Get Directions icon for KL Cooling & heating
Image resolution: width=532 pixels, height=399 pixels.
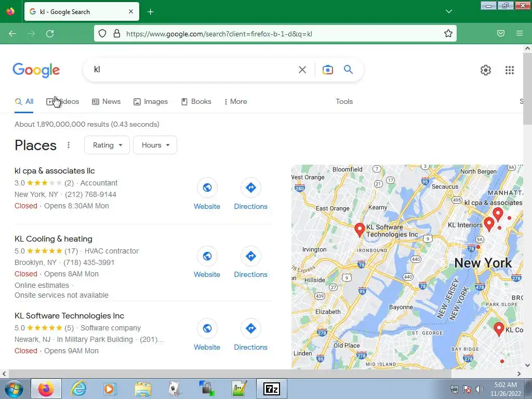pos(251,256)
